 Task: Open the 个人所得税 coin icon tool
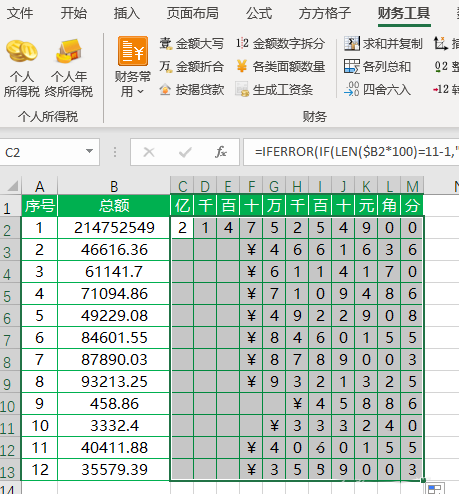click(x=22, y=68)
